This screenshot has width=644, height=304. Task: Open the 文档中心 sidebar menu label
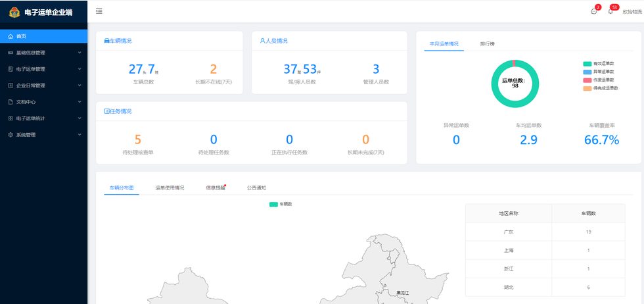pos(26,102)
